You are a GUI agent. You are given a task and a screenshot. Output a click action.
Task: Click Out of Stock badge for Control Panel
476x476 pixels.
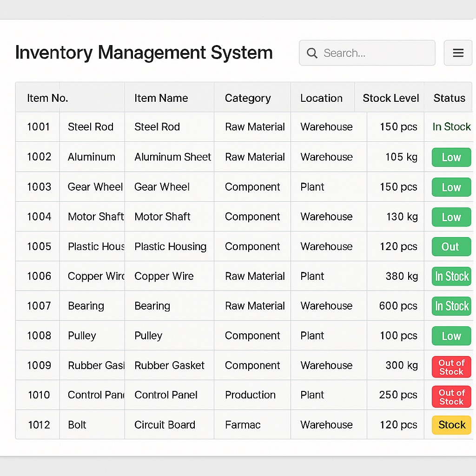click(x=451, y=396)
